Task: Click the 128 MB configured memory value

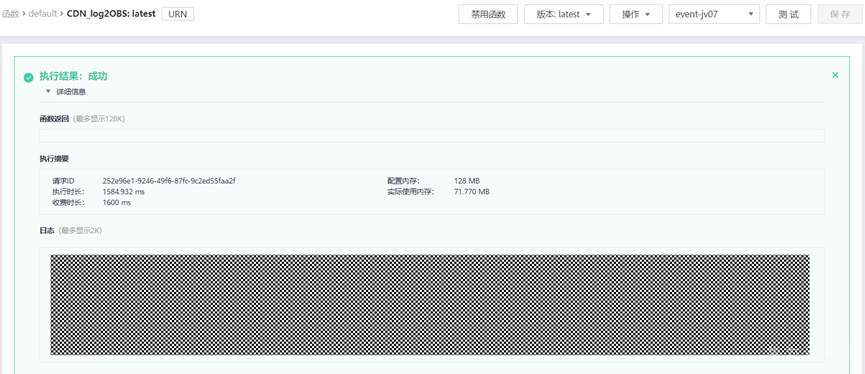Action: (467, 180)
